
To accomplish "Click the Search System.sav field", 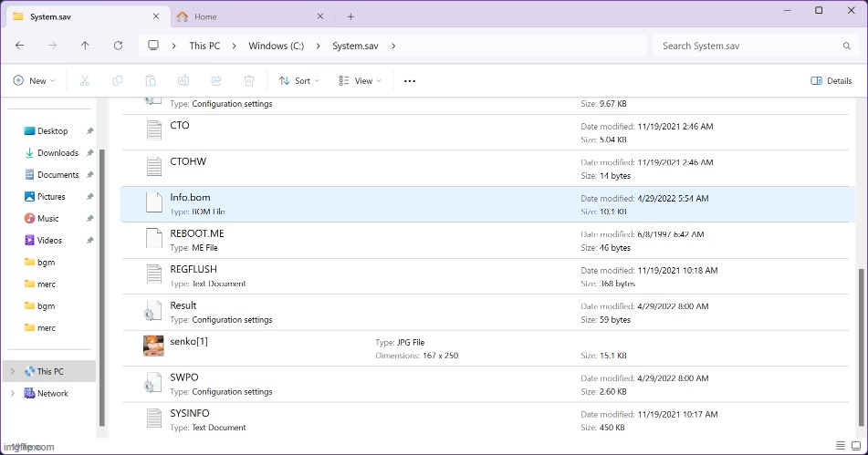I will [748, 46].
